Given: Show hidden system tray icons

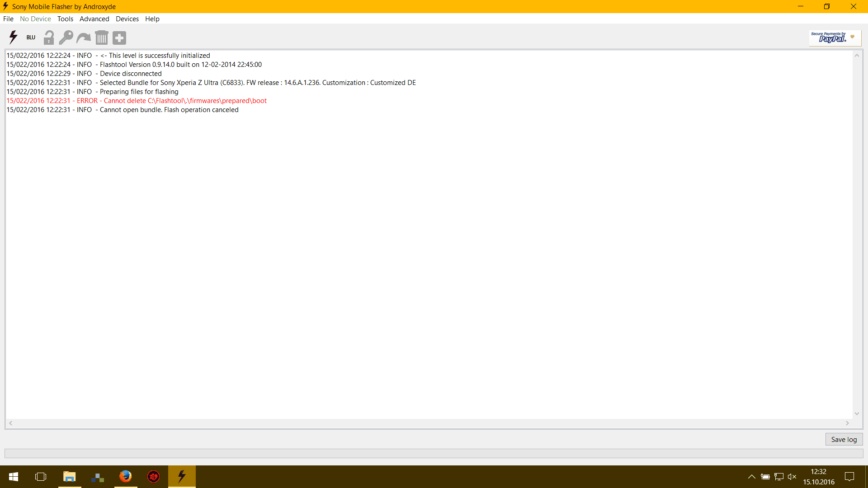Looking at the screenshot, I should coord(751,477).
